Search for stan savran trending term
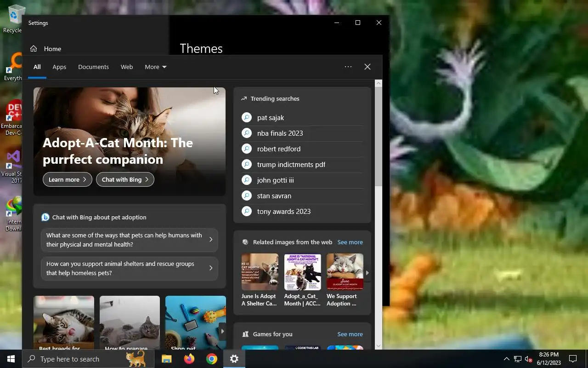This screenshot has width=588, height=368. [274, 196]
